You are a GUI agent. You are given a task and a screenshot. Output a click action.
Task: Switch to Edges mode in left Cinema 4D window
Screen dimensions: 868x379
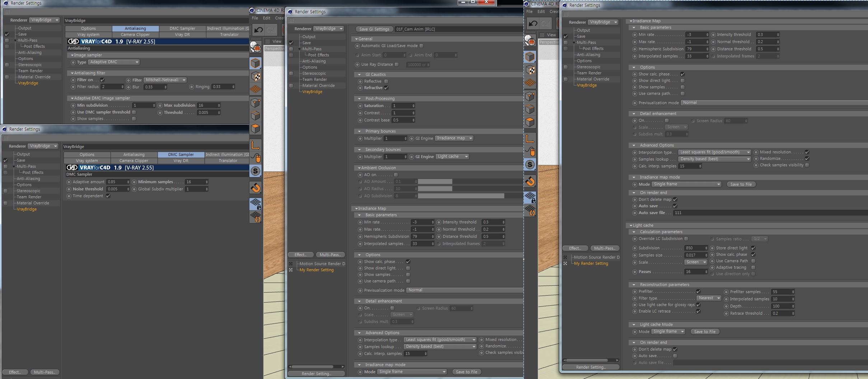[x=255, y=116]
